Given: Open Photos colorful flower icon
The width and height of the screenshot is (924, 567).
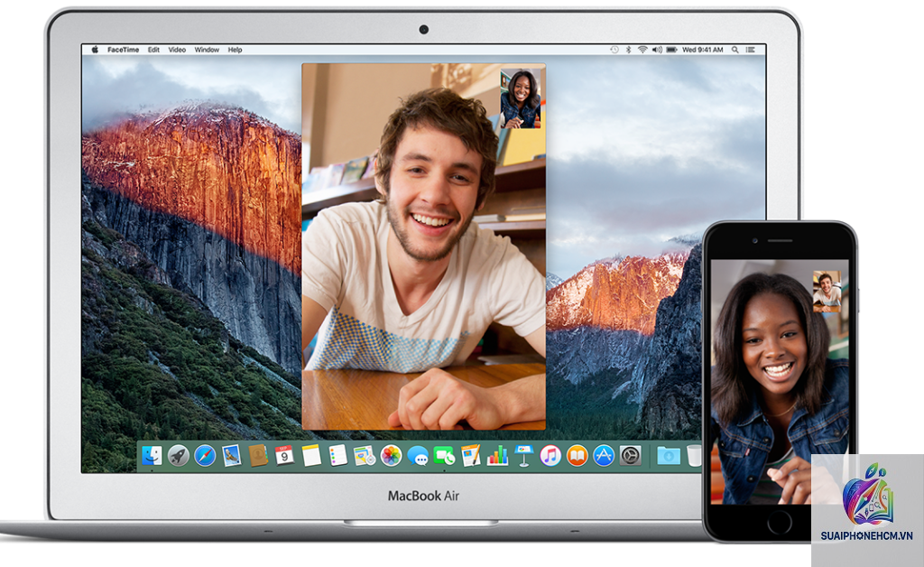Looking at the screenshot, I should [391, 456].
